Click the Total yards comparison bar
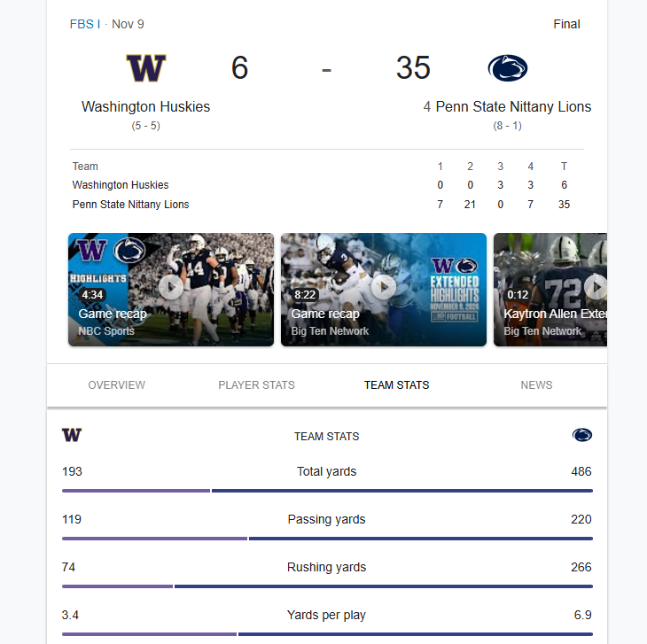Viewport: 647px width, 644px height. [x=327, y=490]
